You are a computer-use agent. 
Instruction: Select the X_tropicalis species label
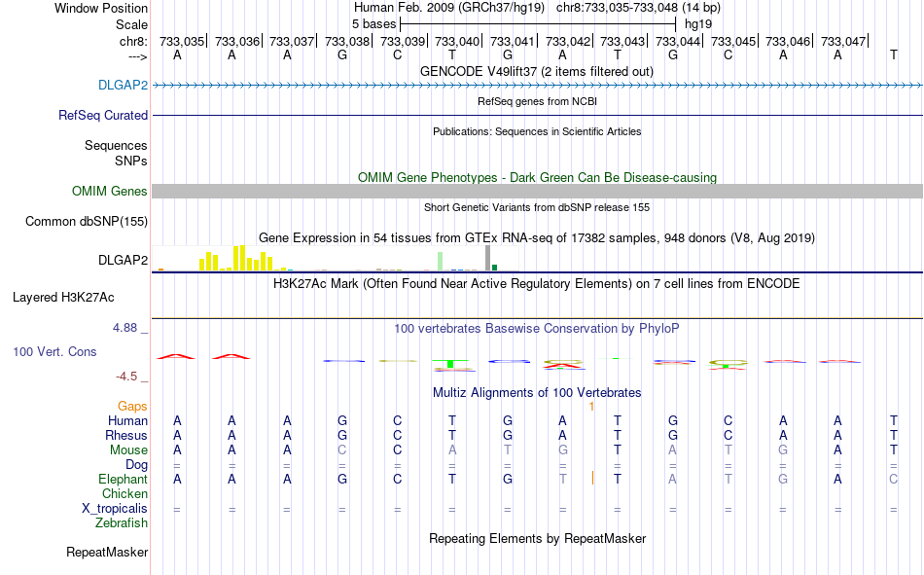point(115,509)
